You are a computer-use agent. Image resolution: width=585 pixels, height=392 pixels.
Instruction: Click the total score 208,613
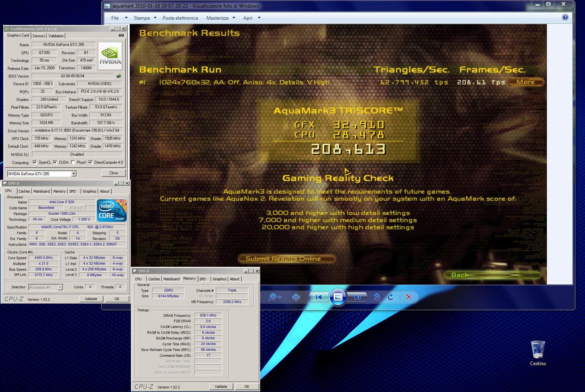pyautogui.click(x=349, y=149)
